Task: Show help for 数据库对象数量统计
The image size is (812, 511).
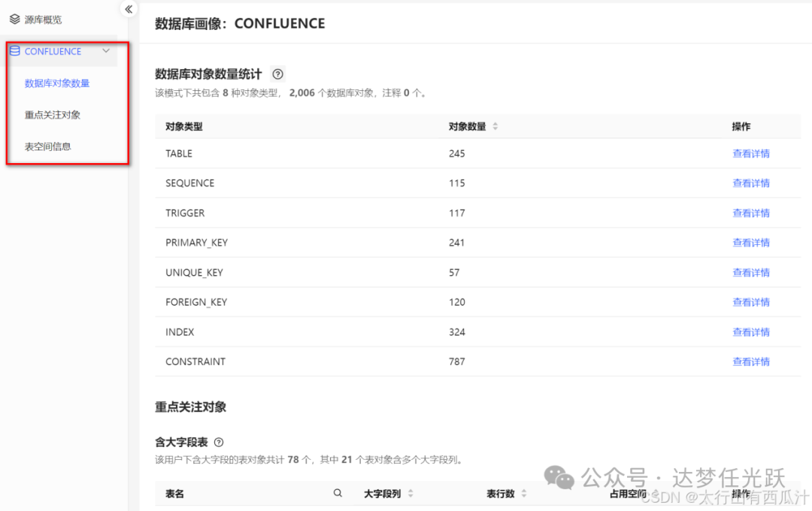Action: point(278,74)
